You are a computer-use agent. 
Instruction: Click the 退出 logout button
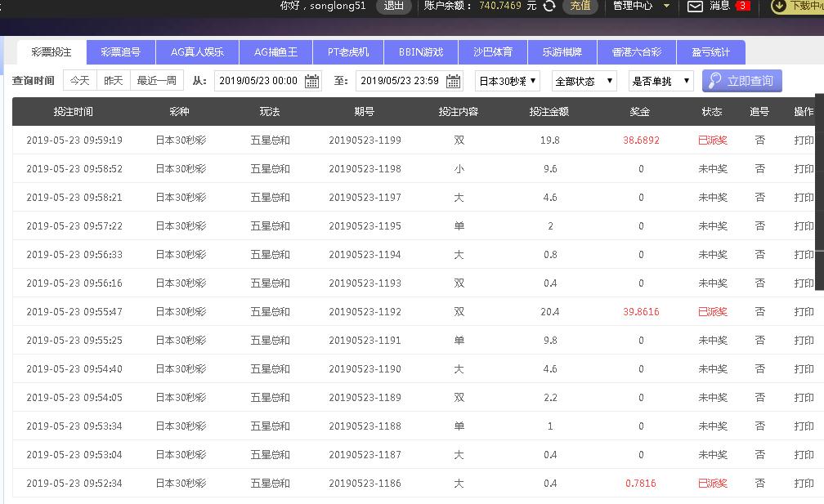pos(394,6)
